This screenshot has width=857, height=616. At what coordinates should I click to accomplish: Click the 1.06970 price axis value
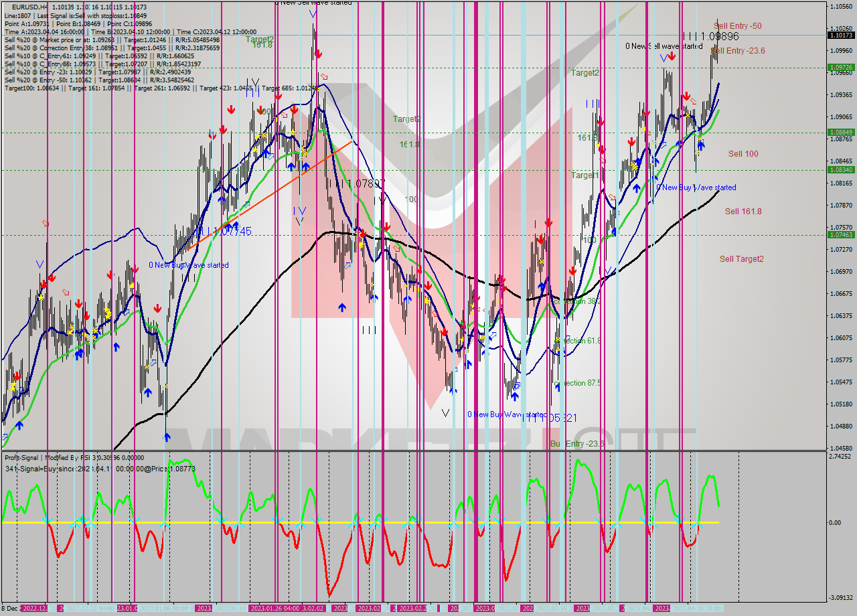point(841,272)
